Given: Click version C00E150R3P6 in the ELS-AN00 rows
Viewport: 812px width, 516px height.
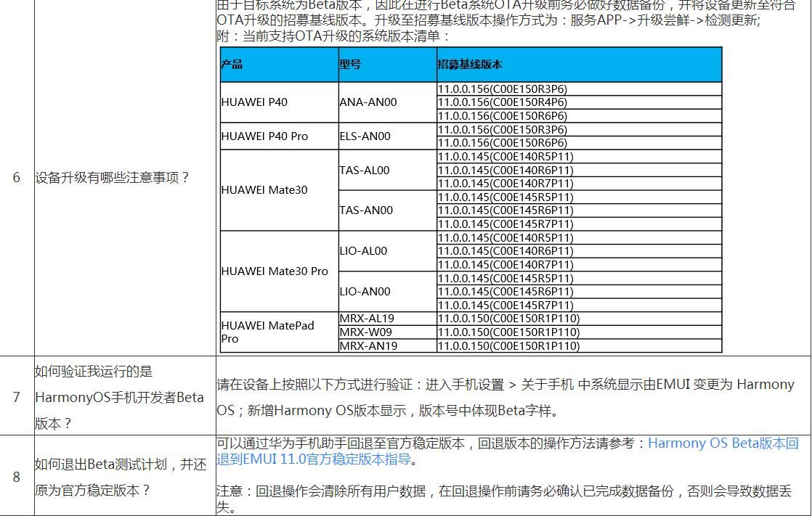Looking at the screenshot, I should (579, 129).
